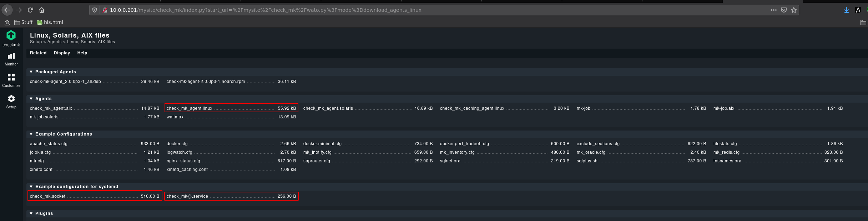The height and width of the screenshot is (221, 868).
Task: Download the waitmax file
Action: [x=175, y=117]
